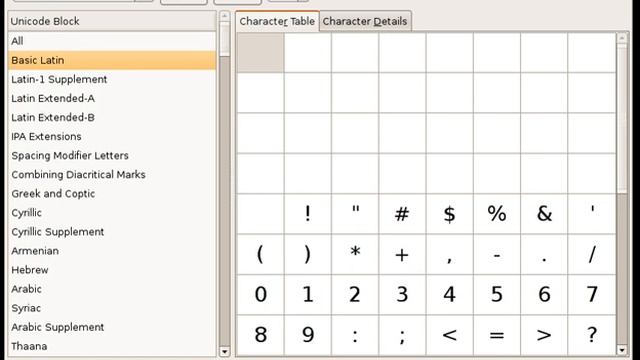Choose Latin-1 Supplement block
The image size is (640, 360).
pos(112,79)
